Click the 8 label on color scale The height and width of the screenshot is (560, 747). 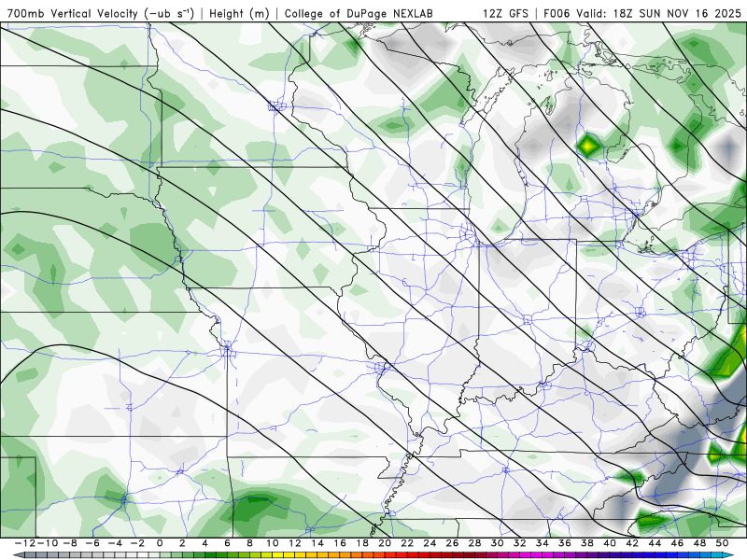[x=249, y=543]
